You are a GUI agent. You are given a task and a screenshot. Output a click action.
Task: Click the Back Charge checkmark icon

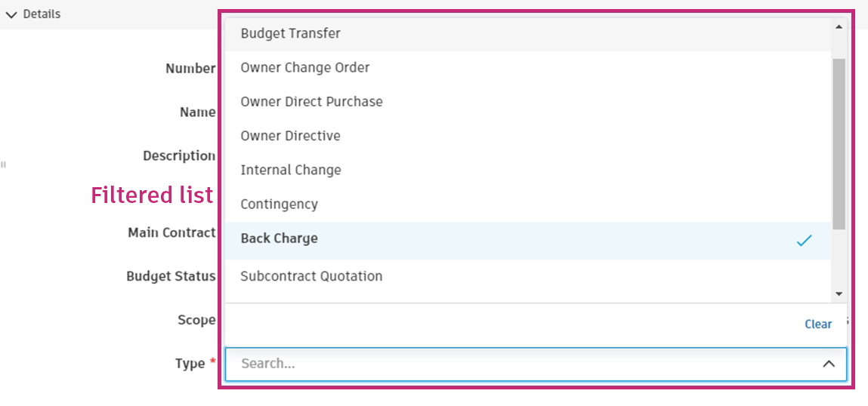tap(804, 241)
